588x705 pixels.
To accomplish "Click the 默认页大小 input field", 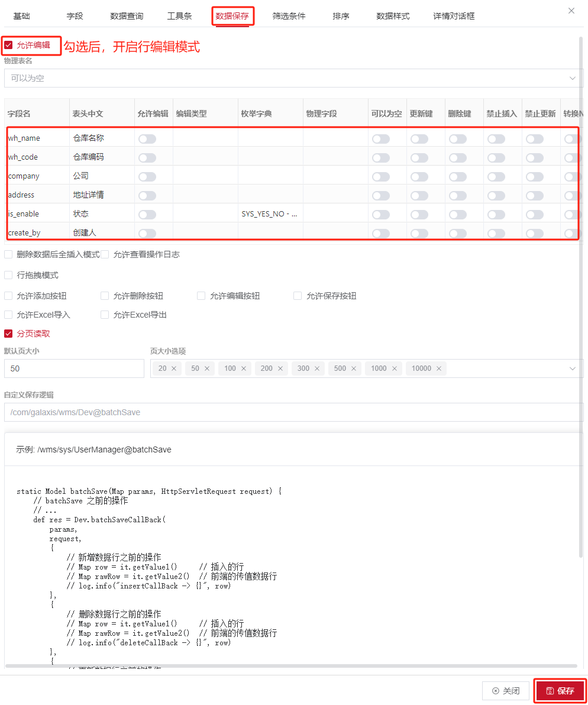I will click(74, 368).
